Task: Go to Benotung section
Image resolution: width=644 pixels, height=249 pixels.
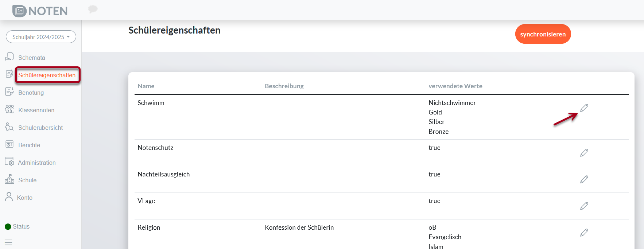Action: (31, 93)
